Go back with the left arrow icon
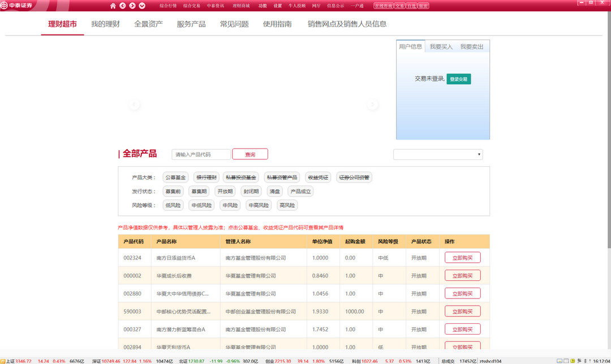Screen dimensions: 611x364 point(122,6)
